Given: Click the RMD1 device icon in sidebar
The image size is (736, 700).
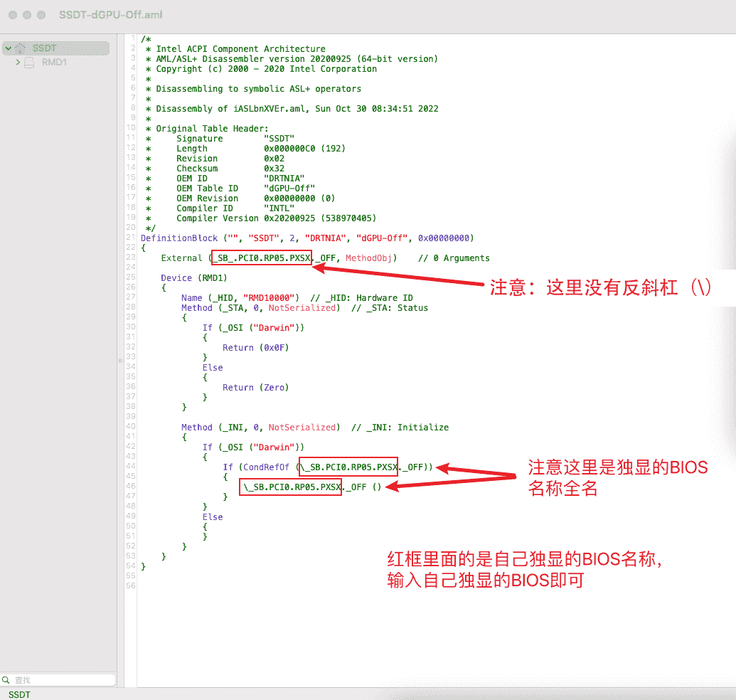Looking at the screenshot, I should 29,63.
